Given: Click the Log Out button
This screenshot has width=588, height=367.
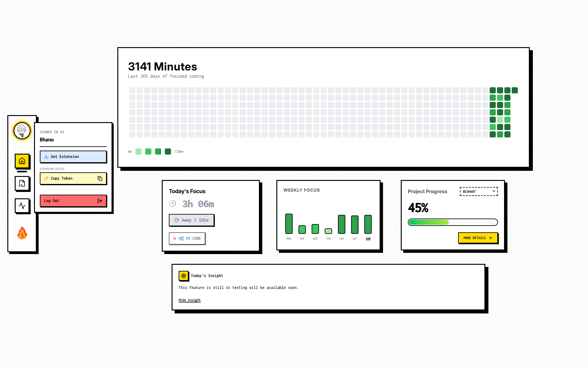Looking at the screenshot, I should (73, 201).
